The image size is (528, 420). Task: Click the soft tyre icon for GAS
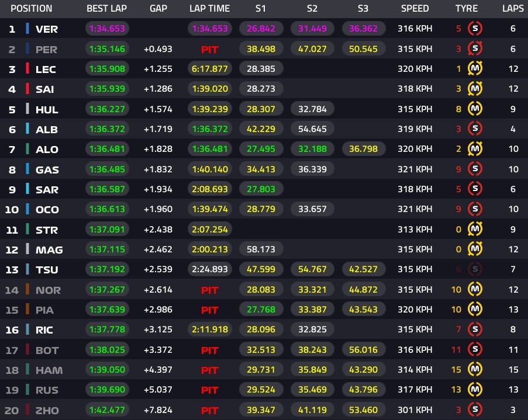point(475,169)
